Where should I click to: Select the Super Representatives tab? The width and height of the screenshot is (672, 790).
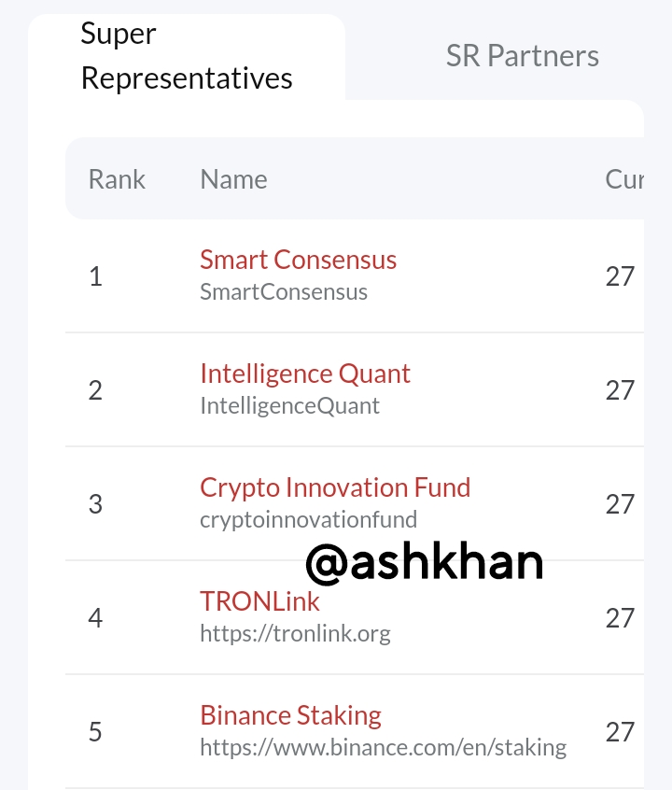pos(187,56)
